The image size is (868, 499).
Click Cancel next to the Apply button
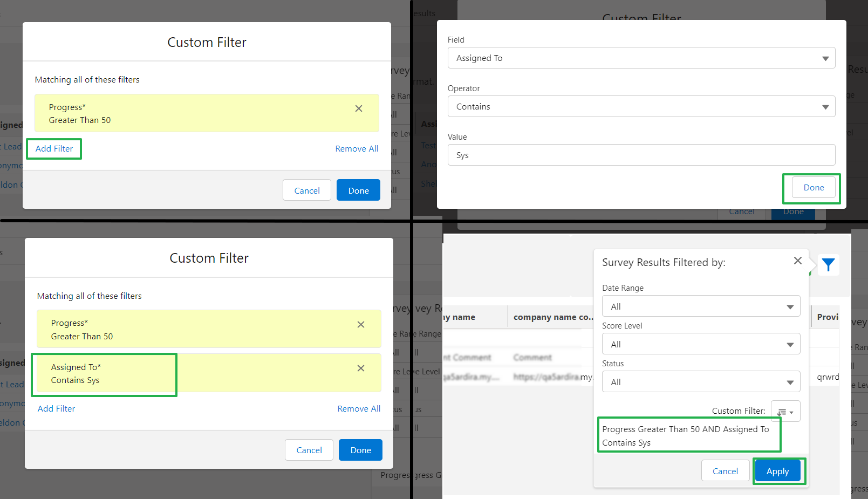pos(725,471)
